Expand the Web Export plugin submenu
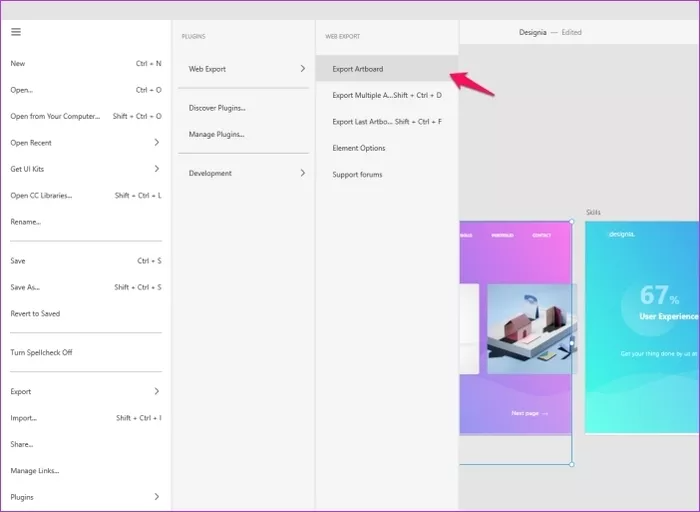The height and width of the screenshot is (512, 700). (245, 69)
